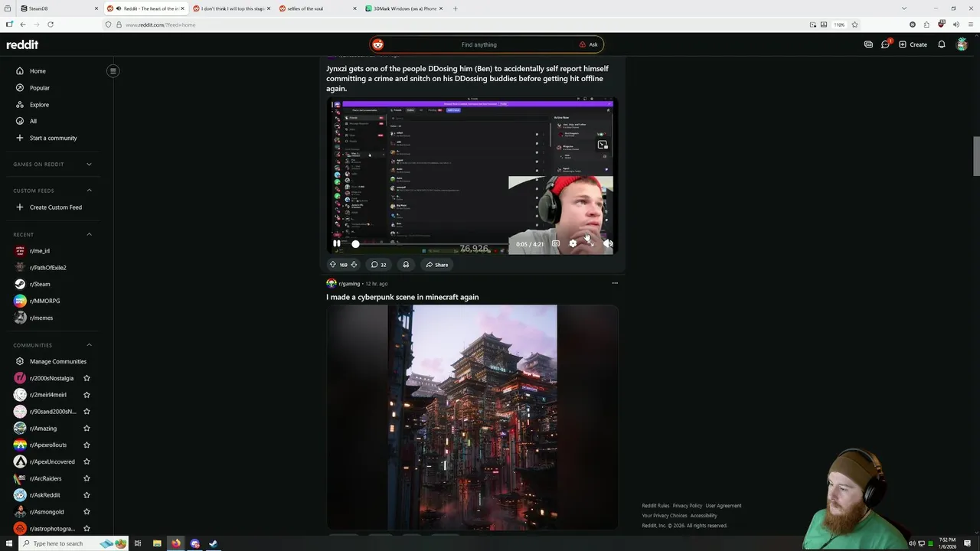
Task: Click the Ask button in search bar
Action: click(588, 44)
